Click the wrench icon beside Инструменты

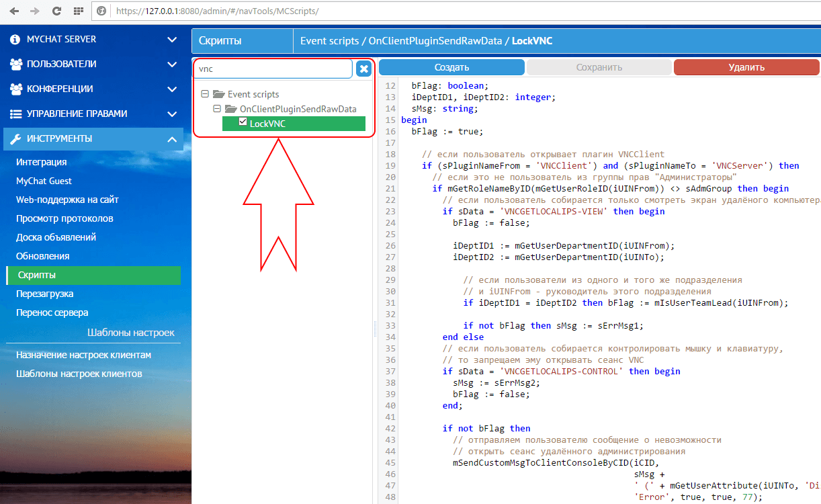pyautogui.click(x=15, y=139)
